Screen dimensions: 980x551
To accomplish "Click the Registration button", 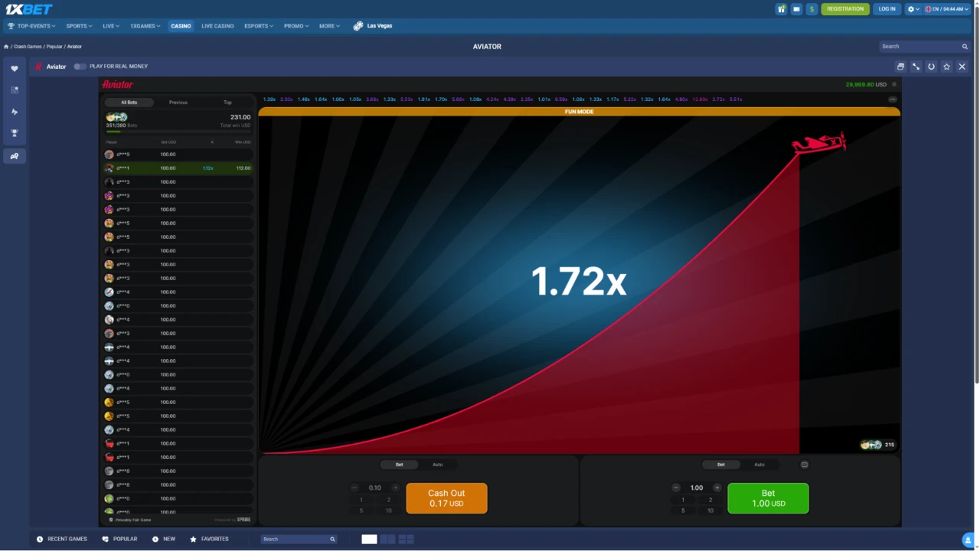I will click(x=845, y=9).
